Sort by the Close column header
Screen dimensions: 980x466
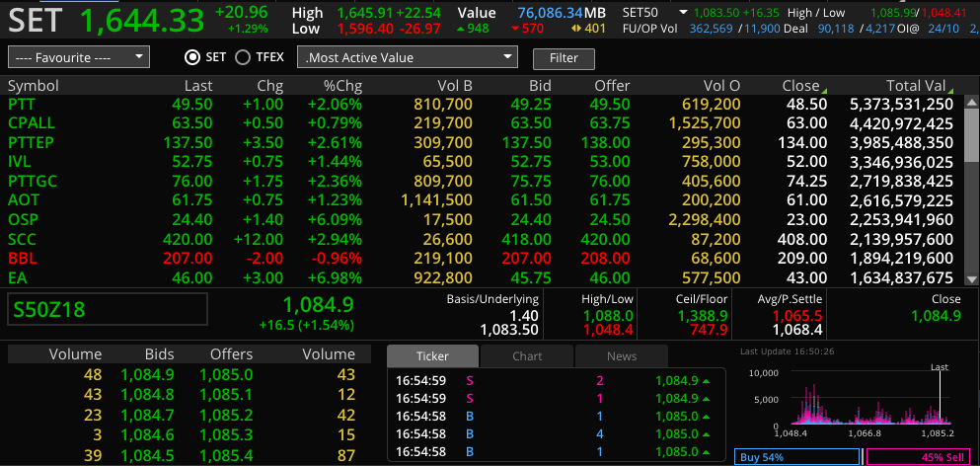[800, 86]
